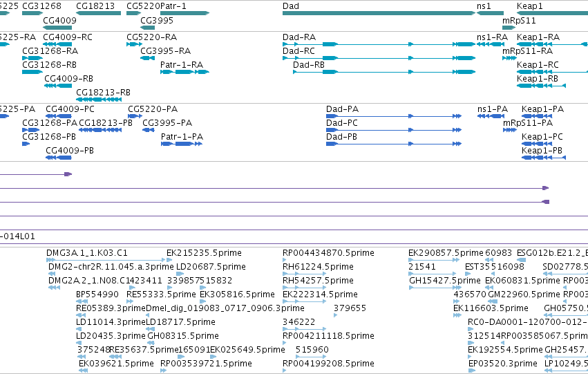This screenshot has height=374, width=588.
Task: Click protein label ns1-PA
Action: [x=493, y=109]
